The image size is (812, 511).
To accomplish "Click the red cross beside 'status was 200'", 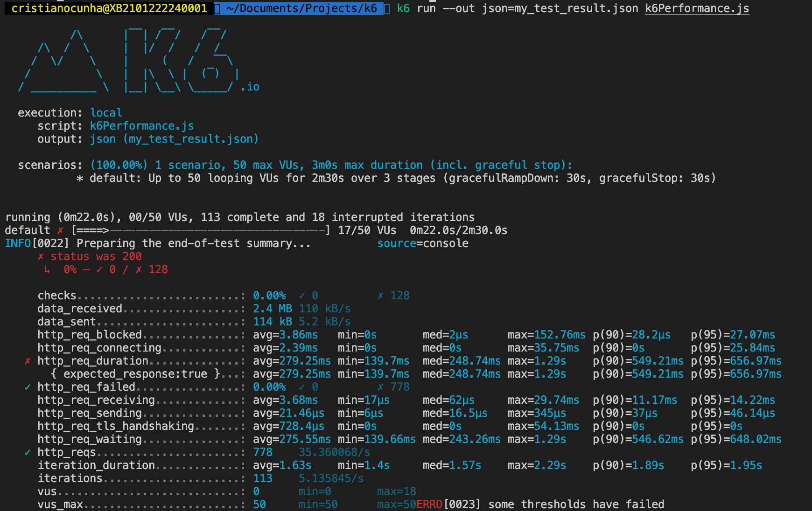I will click(x=41, y=256).
